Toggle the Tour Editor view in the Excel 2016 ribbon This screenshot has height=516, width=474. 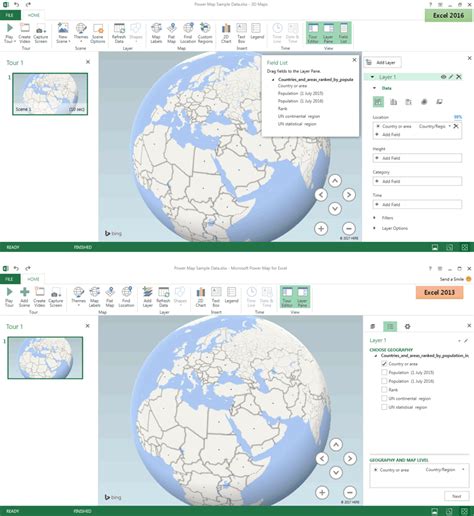313,33
